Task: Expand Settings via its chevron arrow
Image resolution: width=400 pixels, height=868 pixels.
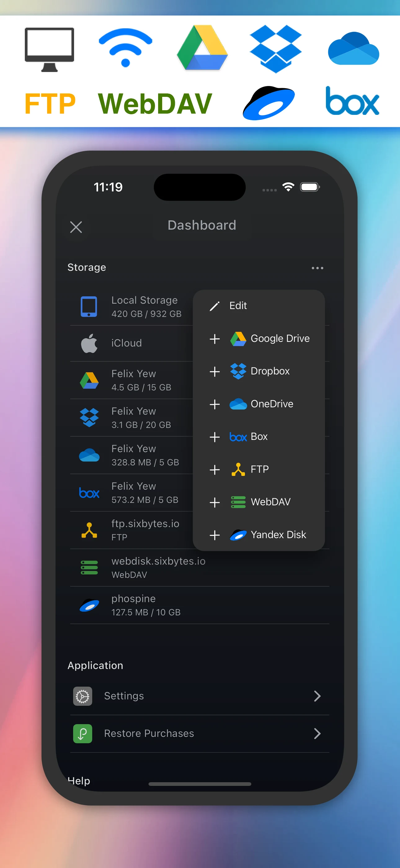Action: [317, 696]
